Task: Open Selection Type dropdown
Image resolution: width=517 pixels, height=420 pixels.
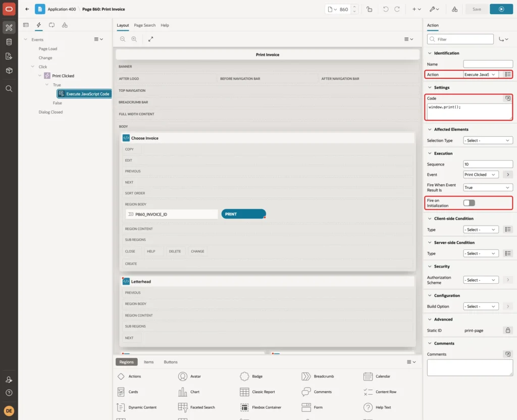Action: 488,140
